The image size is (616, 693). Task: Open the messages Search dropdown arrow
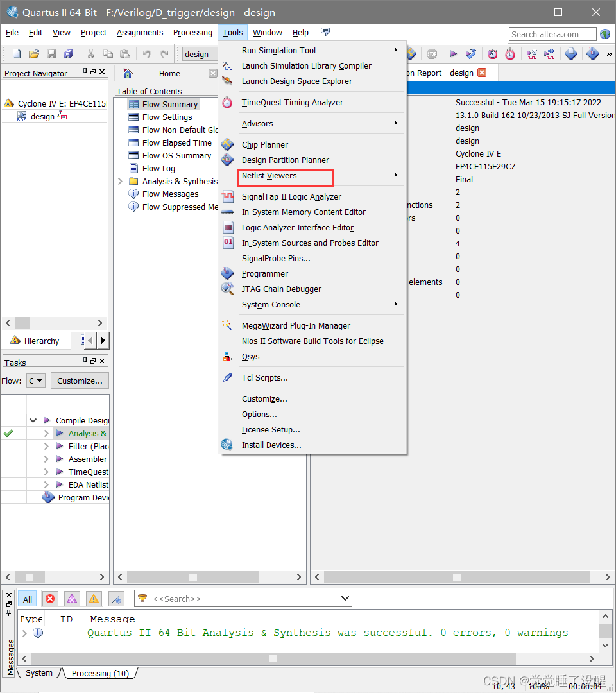(345, 599)
